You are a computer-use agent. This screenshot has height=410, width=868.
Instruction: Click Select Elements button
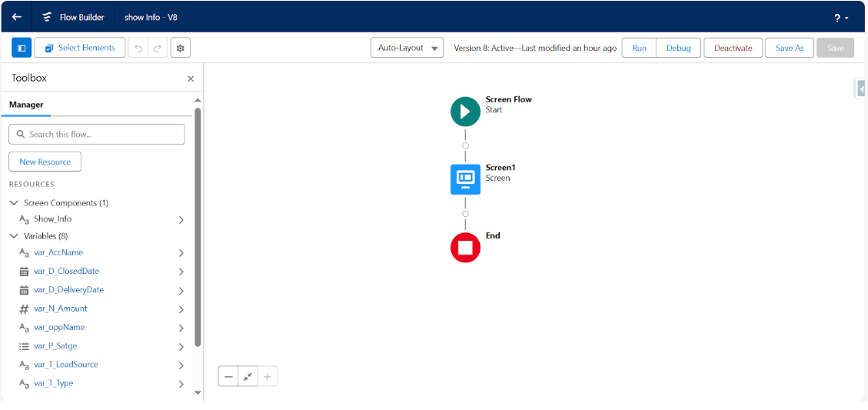79,48
